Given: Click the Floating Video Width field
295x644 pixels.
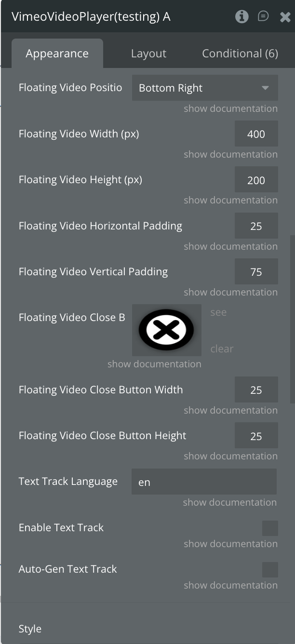Looking at the screenshot, I should (x=256, y=134).
